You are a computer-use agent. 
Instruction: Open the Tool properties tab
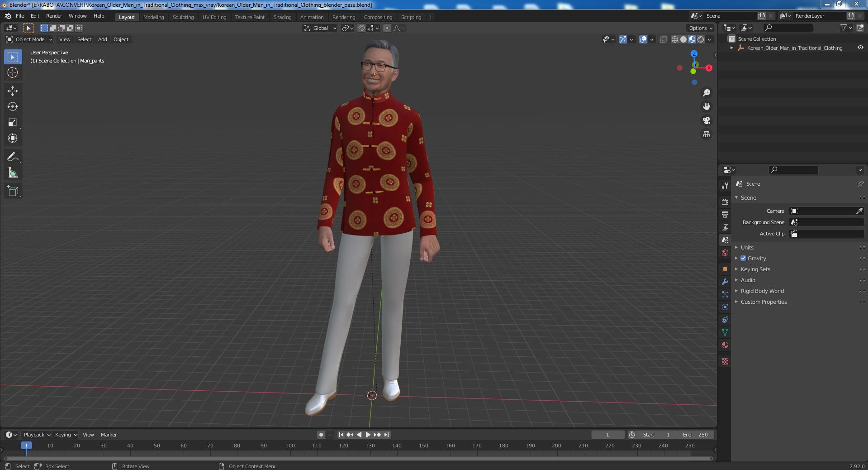[725, 185]
